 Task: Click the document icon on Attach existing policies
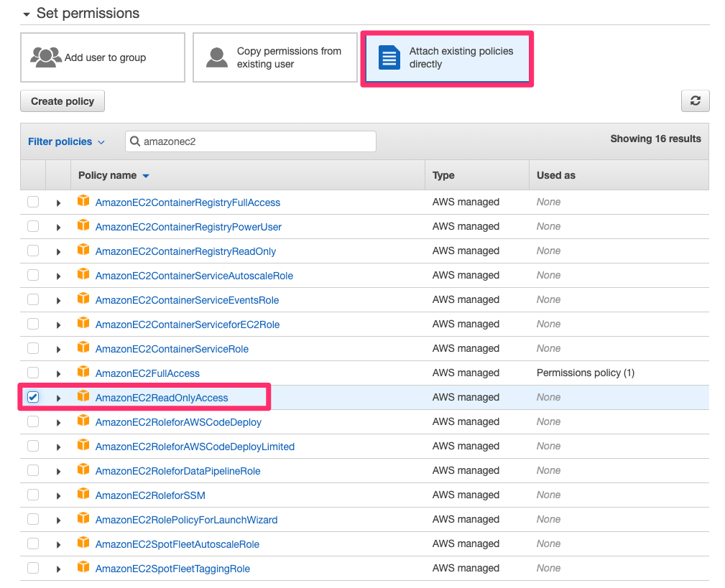pos(388,57)
